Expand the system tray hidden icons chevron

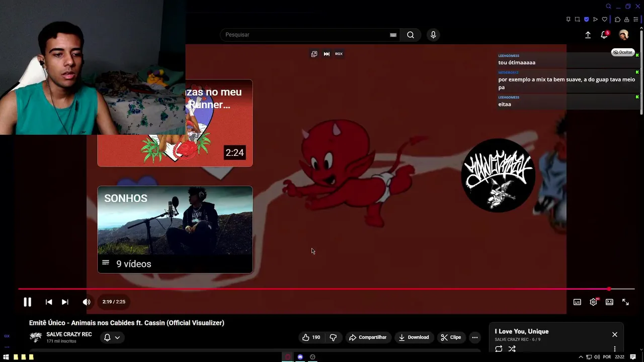click(x=581, y=357)
